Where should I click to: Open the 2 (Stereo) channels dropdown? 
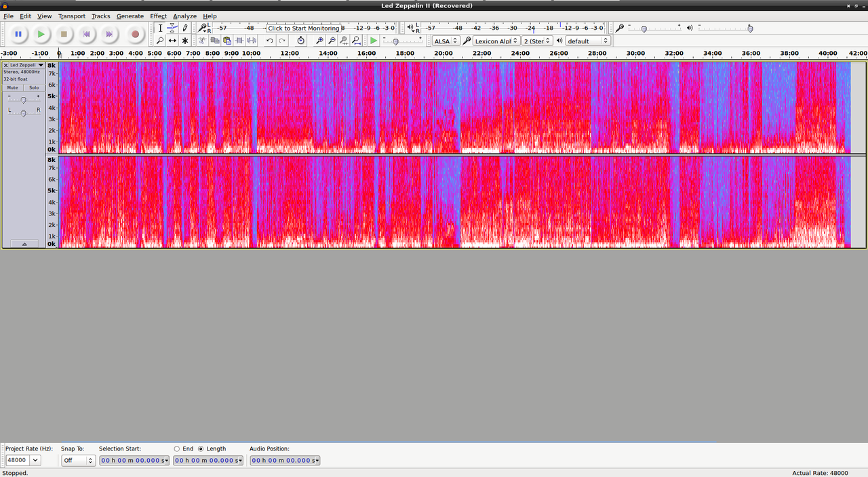tap(538, 41)
